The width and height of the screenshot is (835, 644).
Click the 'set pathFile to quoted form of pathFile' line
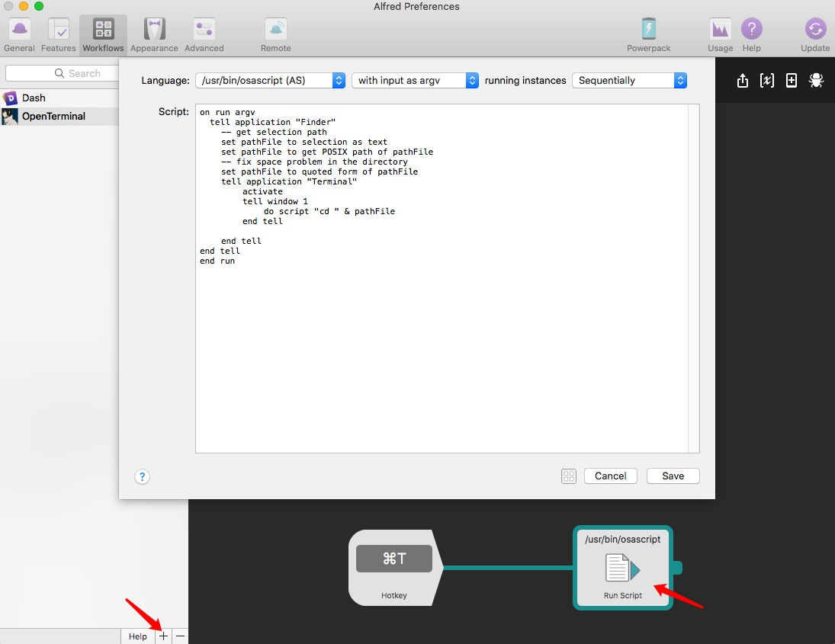click(320, 171)
